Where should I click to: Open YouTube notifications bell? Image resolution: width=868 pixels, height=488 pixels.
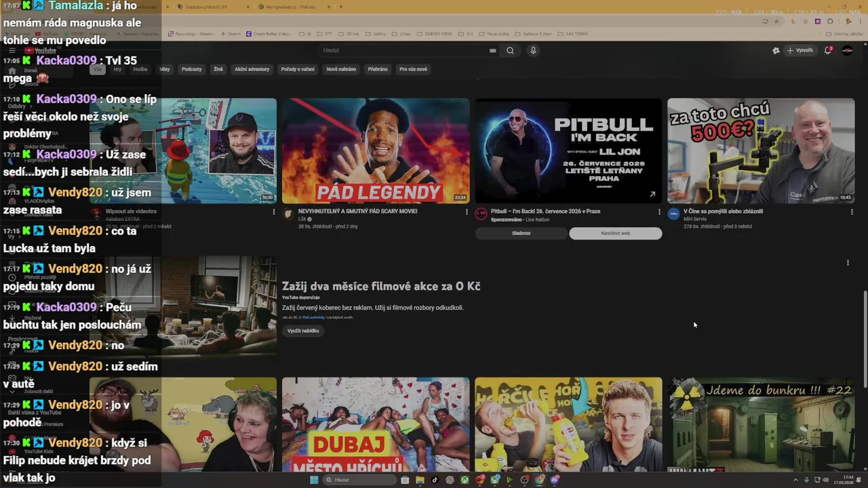coord(828,50)
